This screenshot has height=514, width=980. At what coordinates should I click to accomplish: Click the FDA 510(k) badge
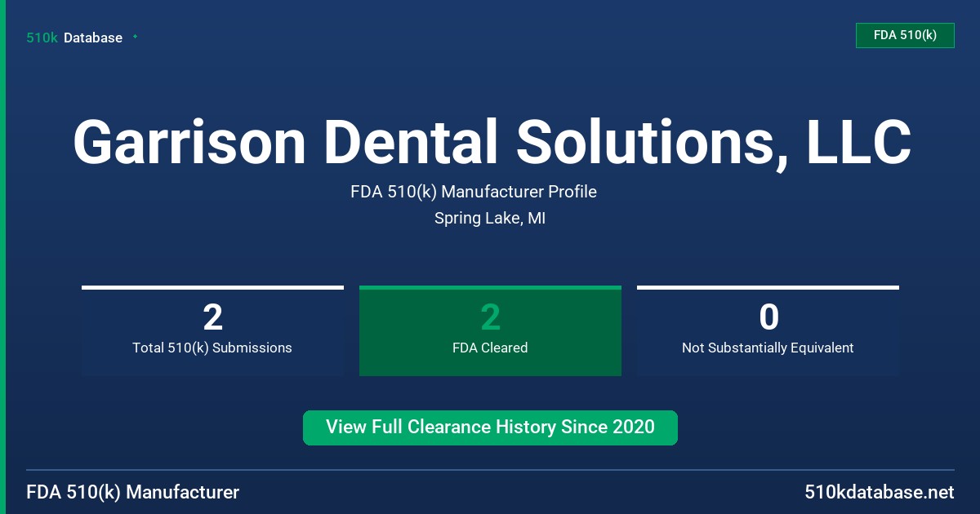(905, 35)
